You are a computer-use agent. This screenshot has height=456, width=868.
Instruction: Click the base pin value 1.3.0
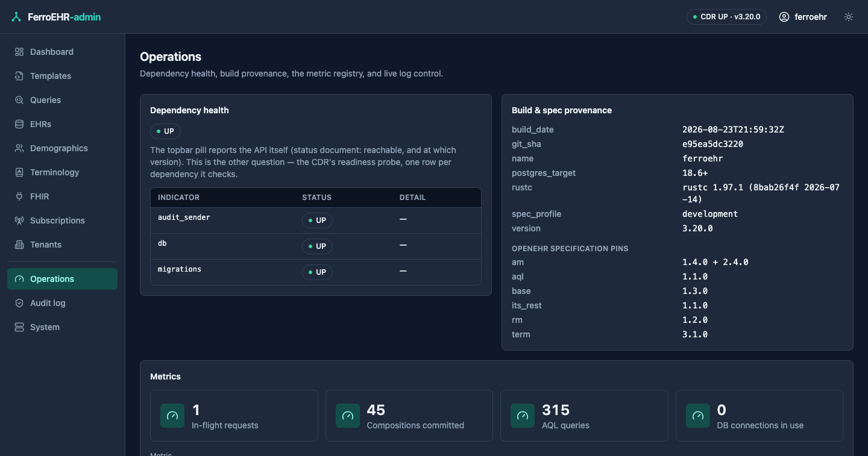coord(695,291)
